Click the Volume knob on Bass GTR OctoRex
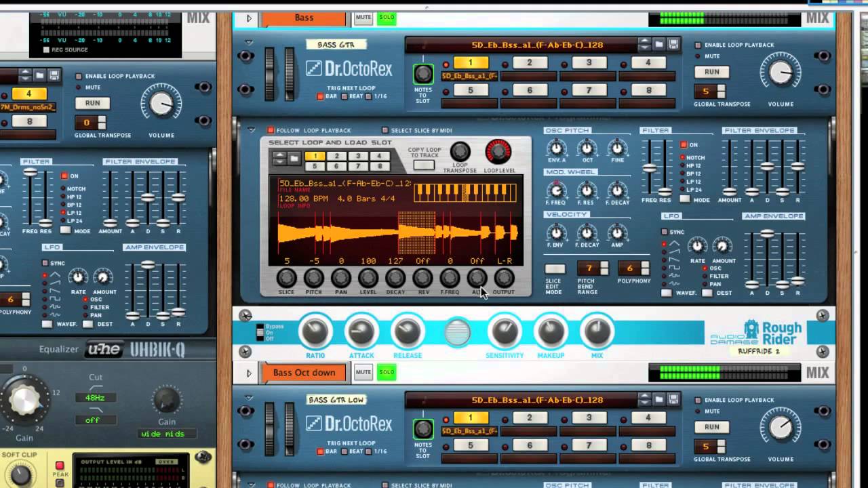Image resolution: width=868 pixels, height=488 pixels. pos(781,73)
